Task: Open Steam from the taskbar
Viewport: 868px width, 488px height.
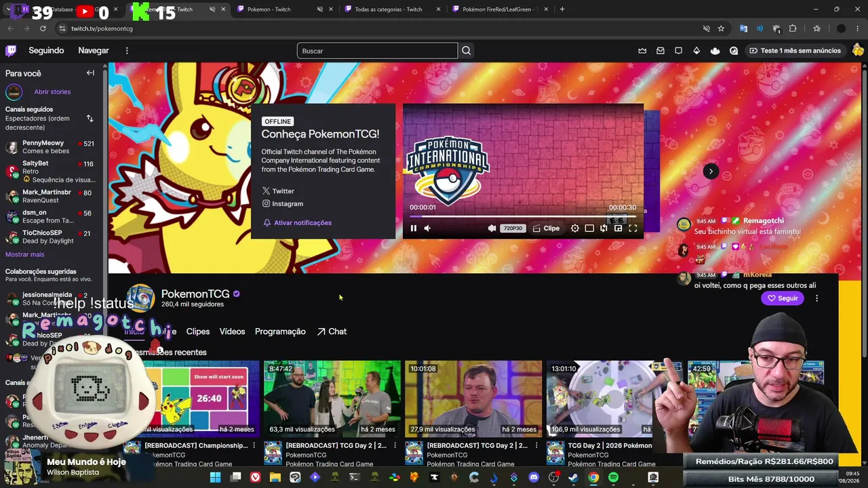Action: (574, 478)
